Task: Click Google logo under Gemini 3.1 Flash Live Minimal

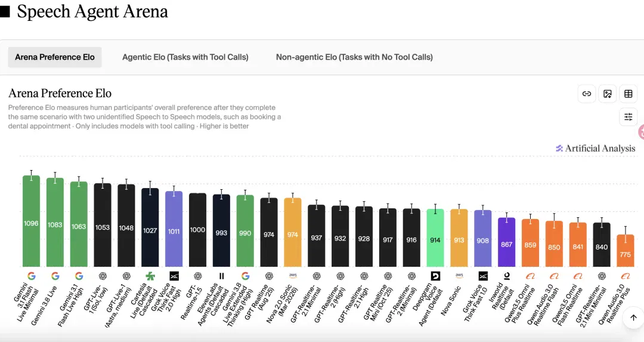Action: pyautogui.click(x=31, y=276)
